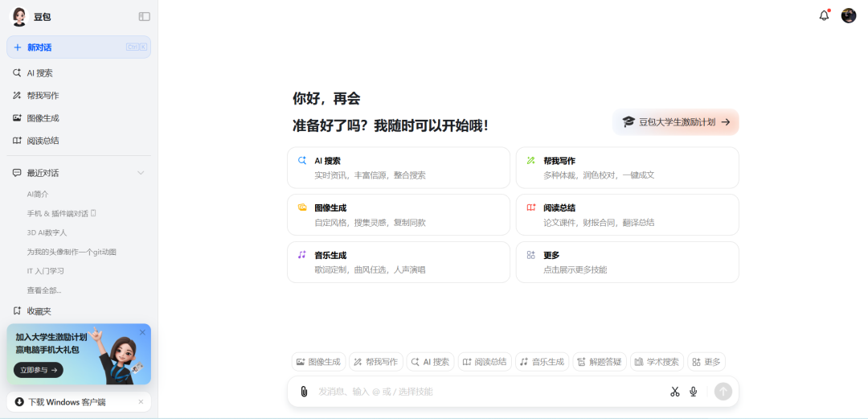Open 帮我写作 in the sidebar
This screenshot has height=419, width=868.
(x=79, y=96)
